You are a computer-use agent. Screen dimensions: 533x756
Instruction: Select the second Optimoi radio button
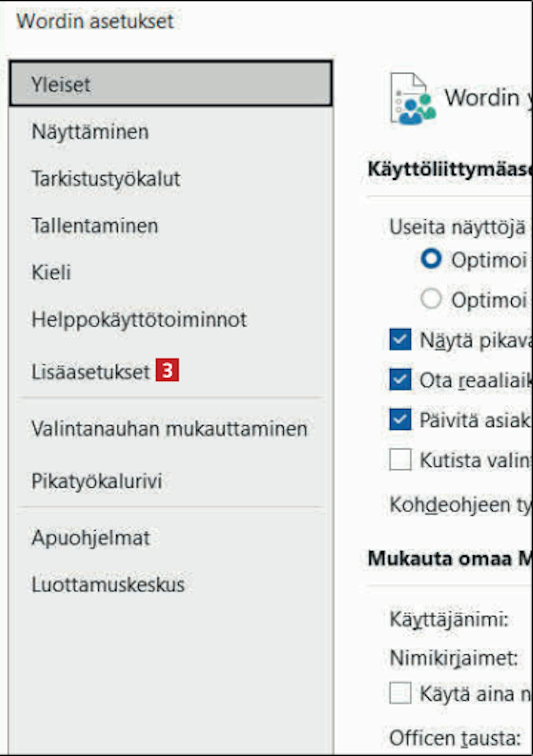431,299
